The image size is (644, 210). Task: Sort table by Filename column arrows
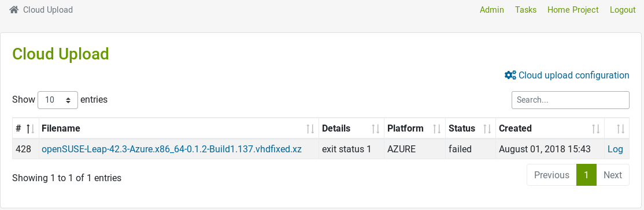(x=310, y=129)
